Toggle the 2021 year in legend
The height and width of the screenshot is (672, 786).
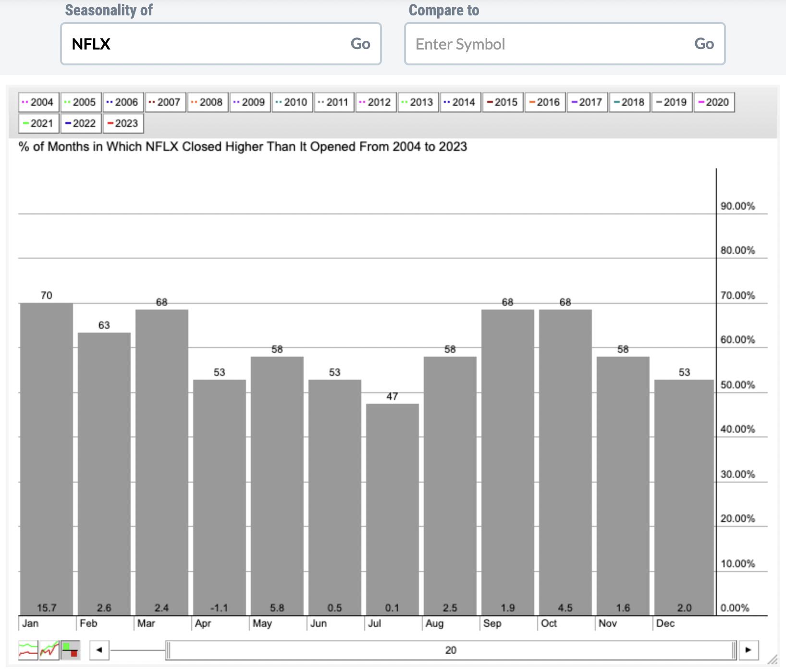coord(38,124)
